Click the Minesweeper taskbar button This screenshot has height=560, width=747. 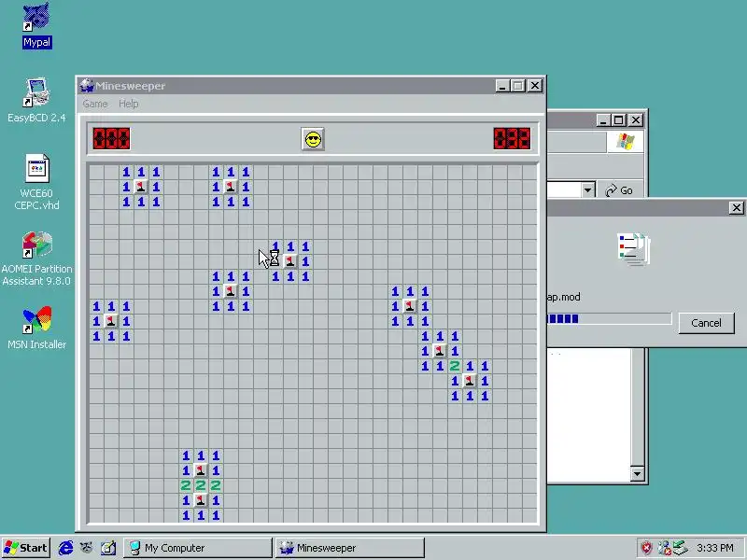click(x=349, y=548)
